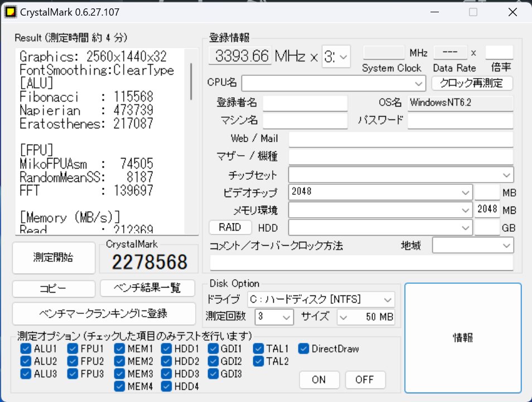Focus the コメント／オーバークロック方法 text field
The width and height of the screenshot is (532, 402).
coord(361,262)
